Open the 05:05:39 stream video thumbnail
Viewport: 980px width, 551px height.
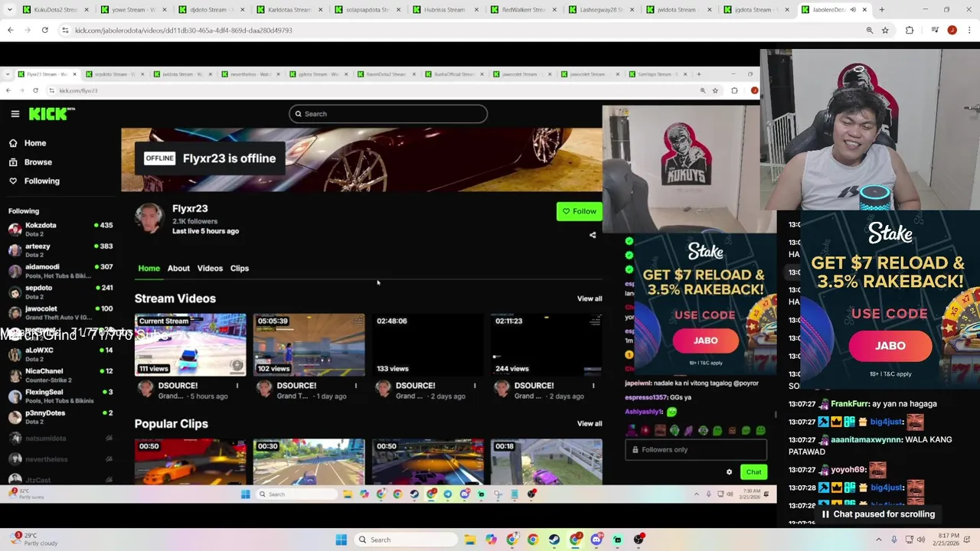click(309, 344)
